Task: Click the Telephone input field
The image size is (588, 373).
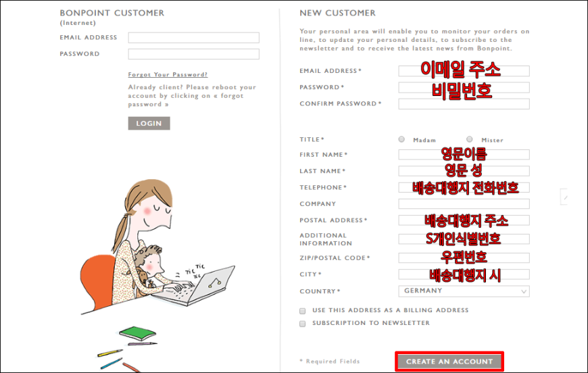Action: [x=464, y=187]
